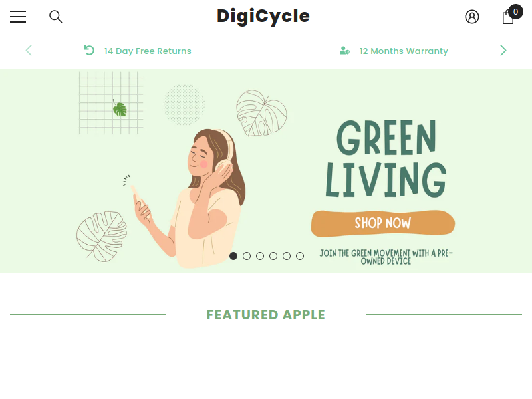532x399 pixels.
Task: Click the returns circular arrow icon
Action: (x=89, y=51)
